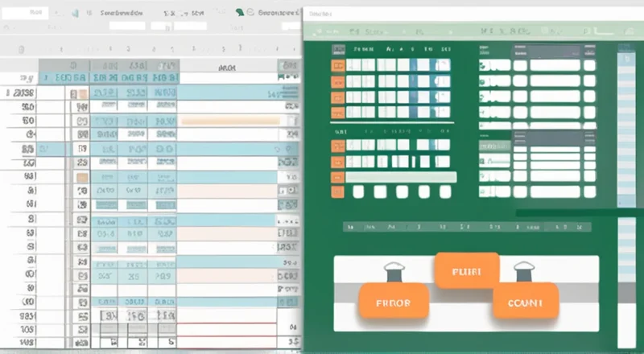Select the fourth orange row icon in green panel
Screen dimensions: 644x354
pos(338,114)
